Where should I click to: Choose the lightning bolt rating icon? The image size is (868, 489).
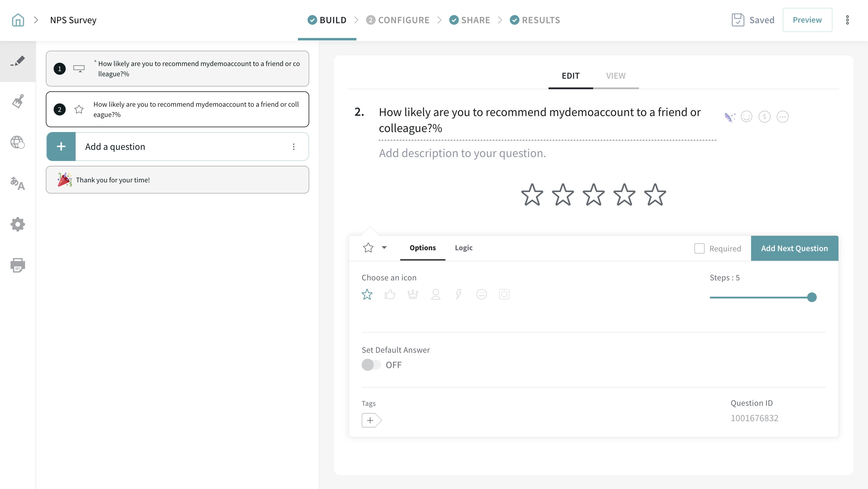coord(458,294)
